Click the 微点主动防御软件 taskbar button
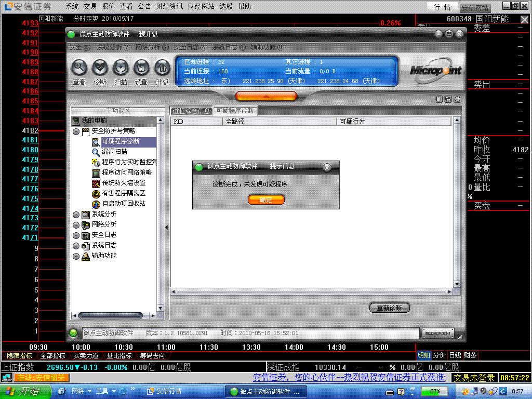Screen dimensions: 532x399 coord(267,392)
